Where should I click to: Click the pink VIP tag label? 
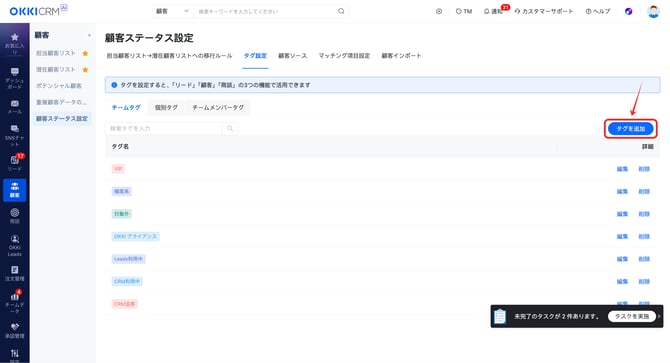click(x=118, y=169)
